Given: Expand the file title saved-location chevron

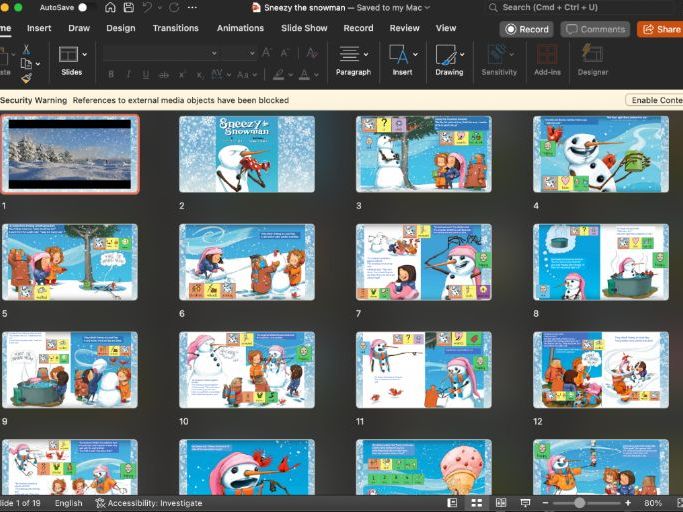Looking at the screenshot, I should click(x=427, y=7).
